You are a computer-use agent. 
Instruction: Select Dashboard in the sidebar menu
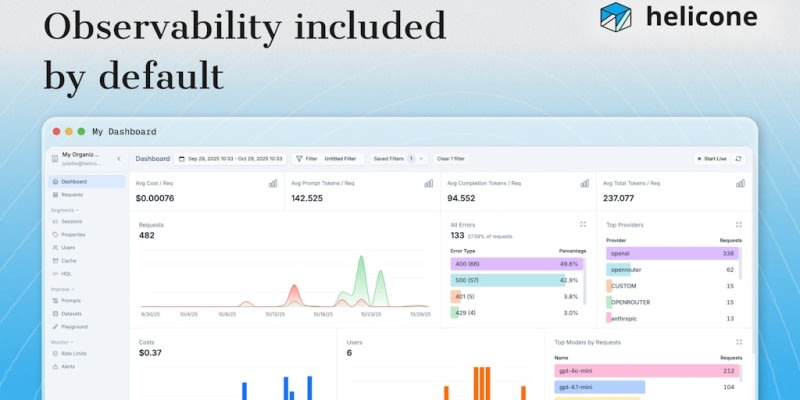74,182
